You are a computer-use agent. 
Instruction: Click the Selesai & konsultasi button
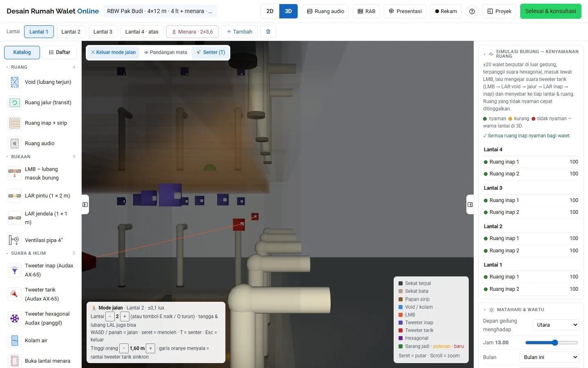point(550,11)
